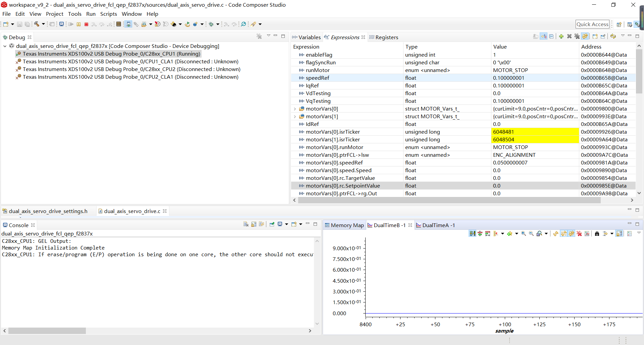Click the Expressions horizontal scrollbar thumb
The image size is (644, 345).
pos(449,200)
